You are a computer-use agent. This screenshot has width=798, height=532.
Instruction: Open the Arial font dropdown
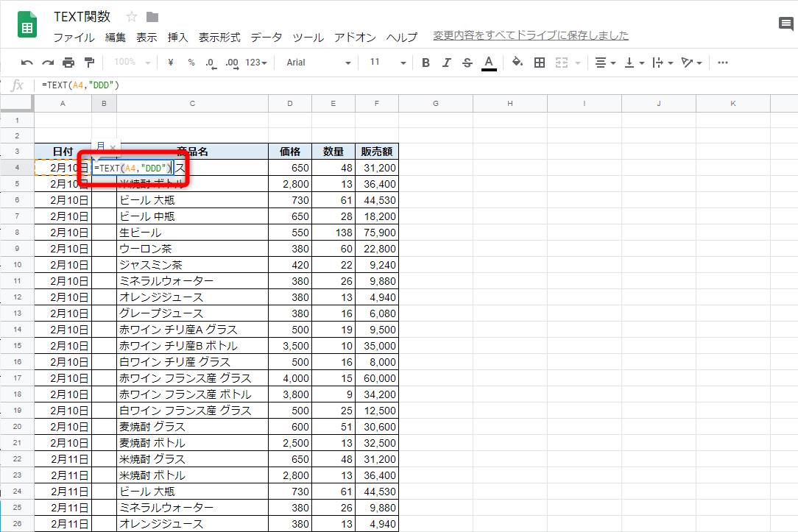pos(319,63)
